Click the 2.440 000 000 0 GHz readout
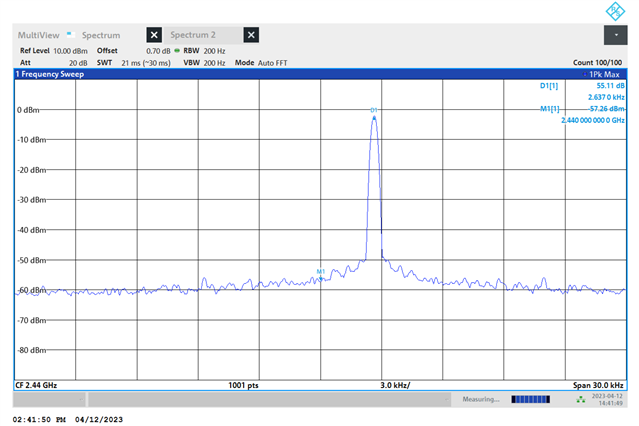 (593, 120)
